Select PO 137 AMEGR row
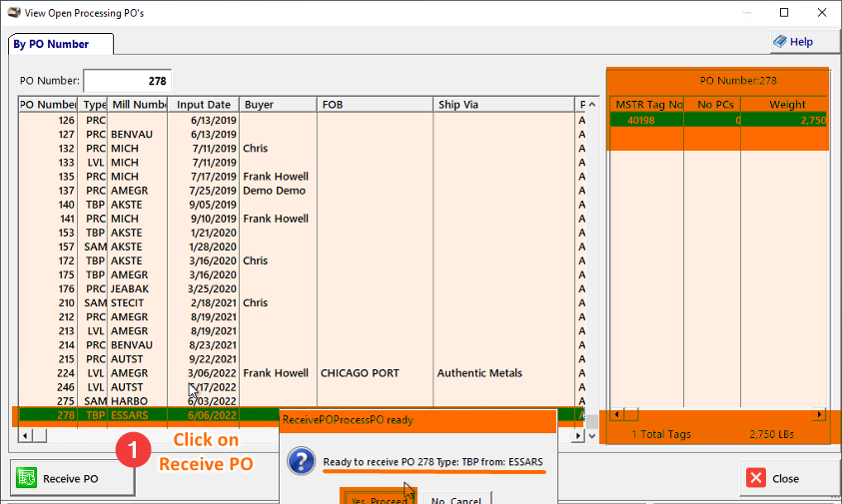The image size is (842, 504). point(302,191)
